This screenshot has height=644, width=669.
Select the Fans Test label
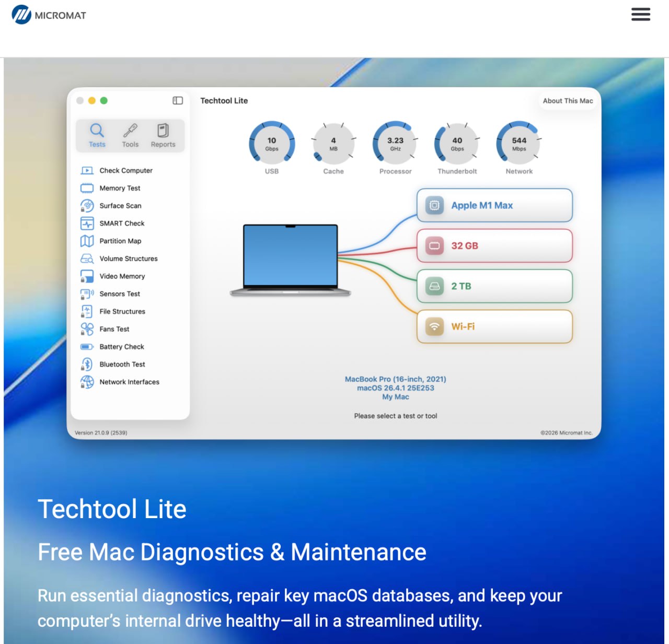click(114, 329)
